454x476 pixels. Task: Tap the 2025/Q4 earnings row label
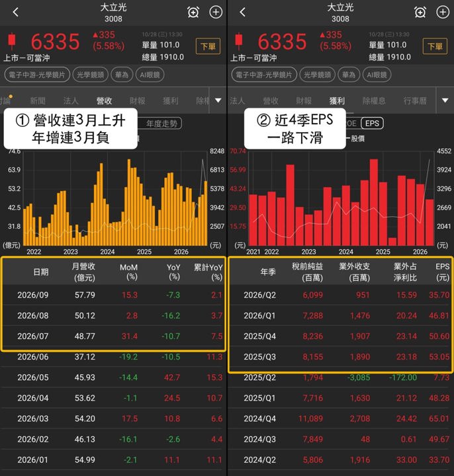260,337
